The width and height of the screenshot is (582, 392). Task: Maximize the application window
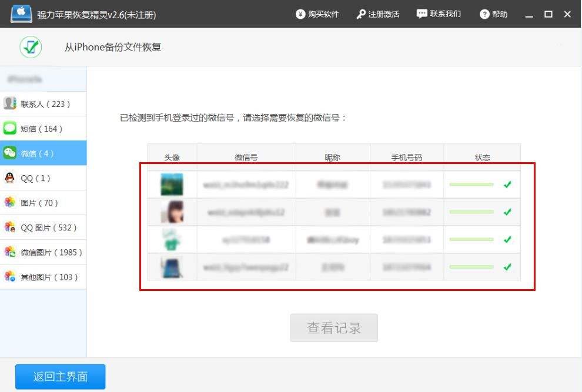(x=548, y=14)
